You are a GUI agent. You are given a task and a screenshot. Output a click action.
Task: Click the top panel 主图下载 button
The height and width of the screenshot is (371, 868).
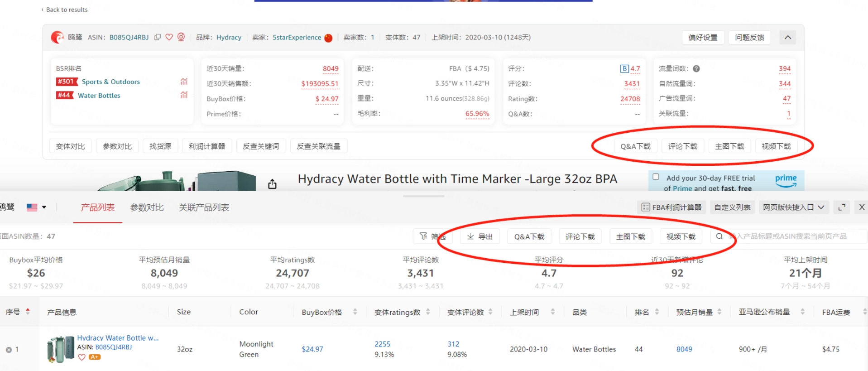click(x=729, y=146)
